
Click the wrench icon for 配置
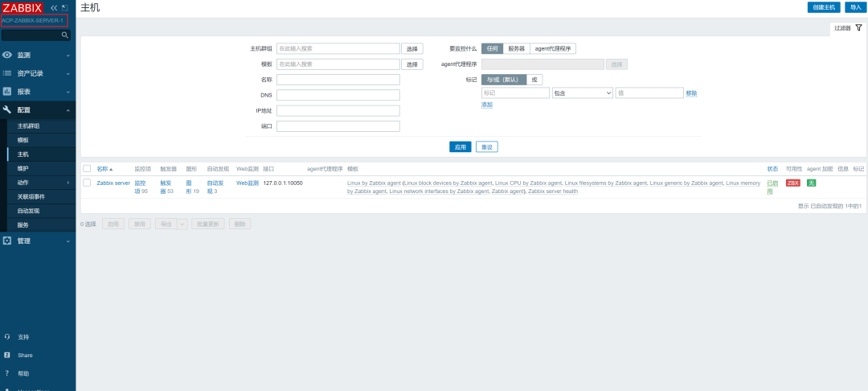point(7,109)
